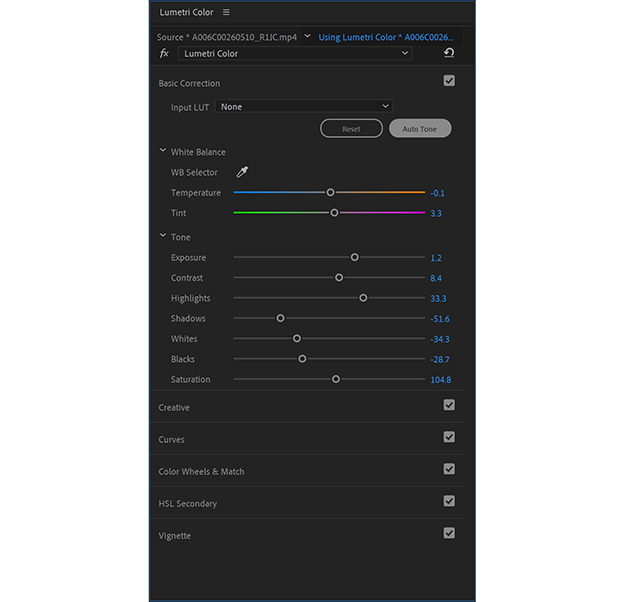Disable the Basic Correction checkbox

(x=449, y=81)
